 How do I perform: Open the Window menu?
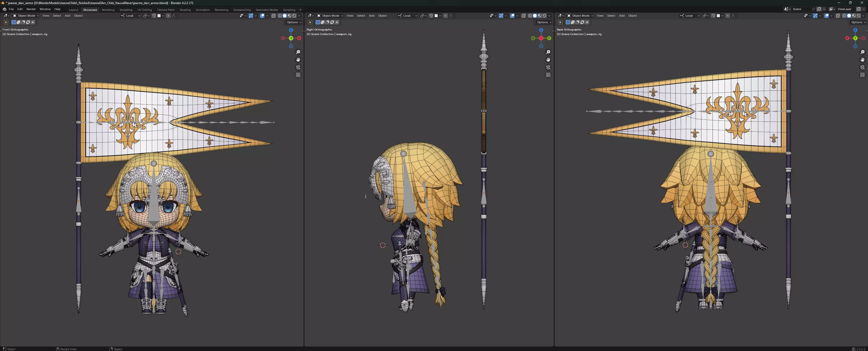coord(45,9)
